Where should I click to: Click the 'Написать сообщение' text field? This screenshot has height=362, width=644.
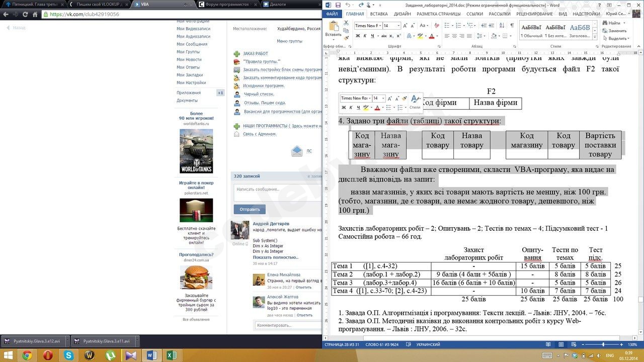coord(277,190)
